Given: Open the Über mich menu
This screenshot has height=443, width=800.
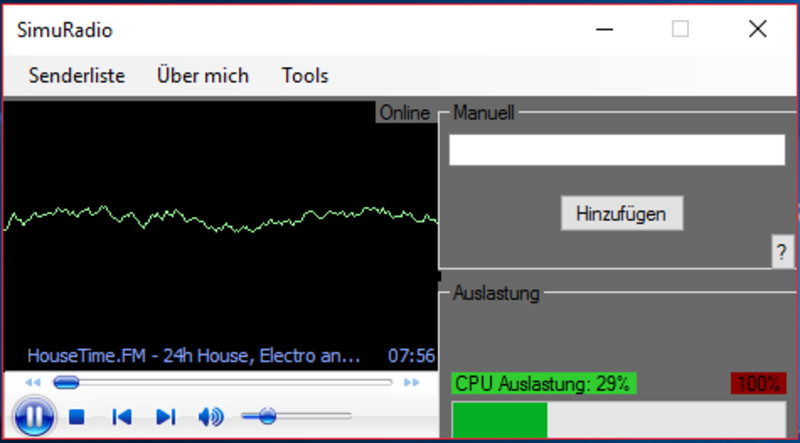Looking at the screenshot, I should (203, 75).
